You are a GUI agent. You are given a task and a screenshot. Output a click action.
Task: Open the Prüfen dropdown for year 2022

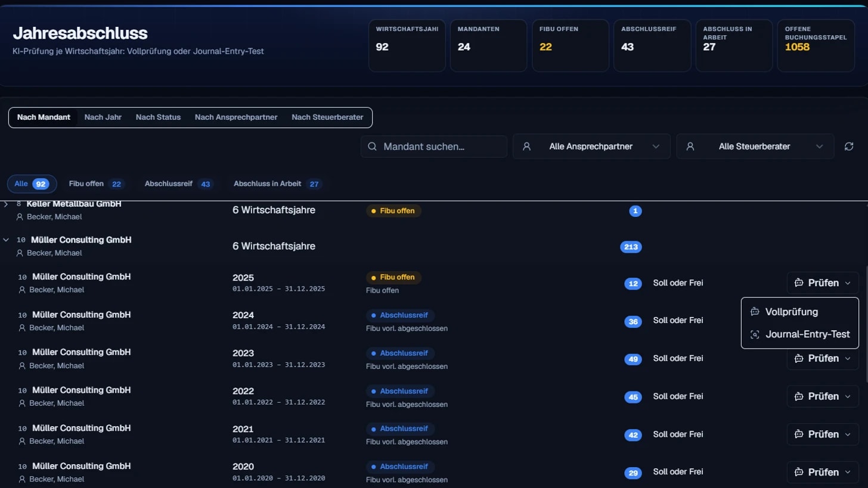(x=823, y=397)
